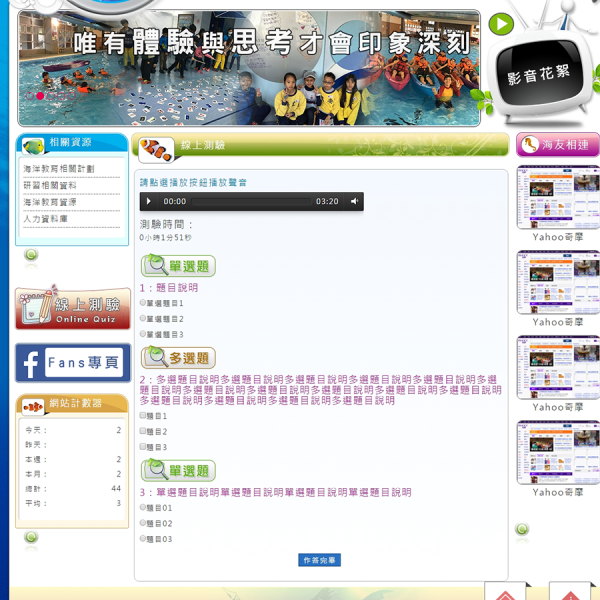Open 人力資料庫 link
The height and width of the screenshot is (600, 600).
coord(45,219)
